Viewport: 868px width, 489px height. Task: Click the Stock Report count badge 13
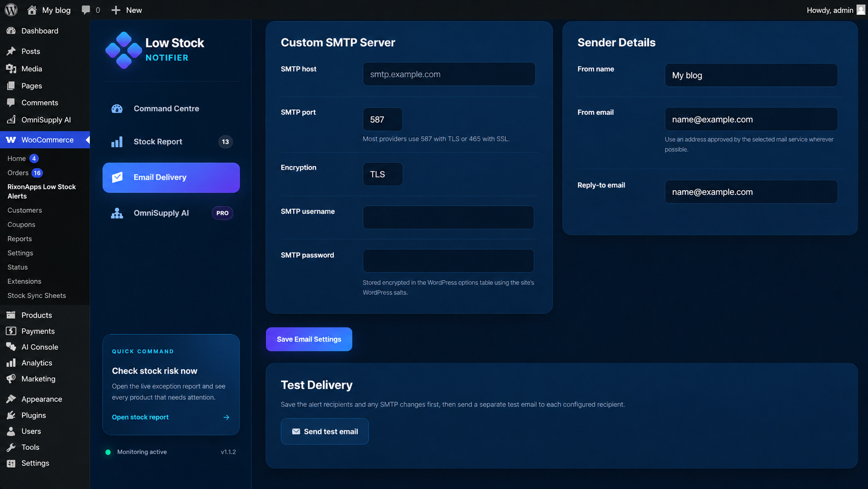tap(225, 141)
